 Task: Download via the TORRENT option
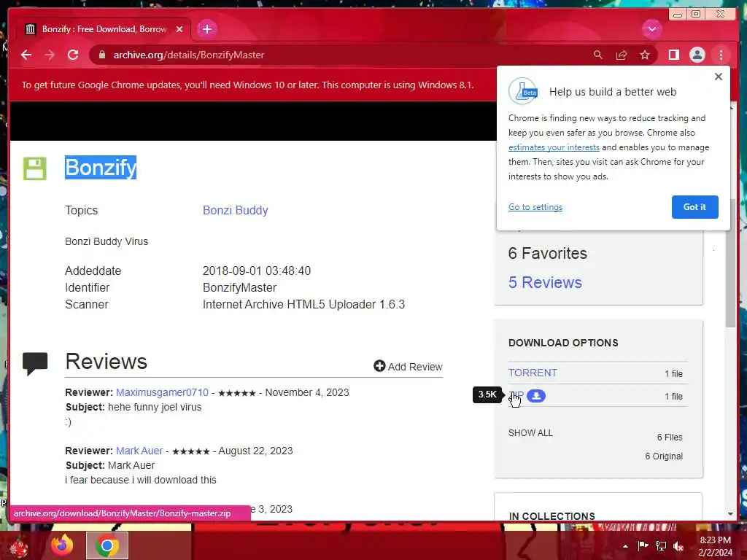533,373
